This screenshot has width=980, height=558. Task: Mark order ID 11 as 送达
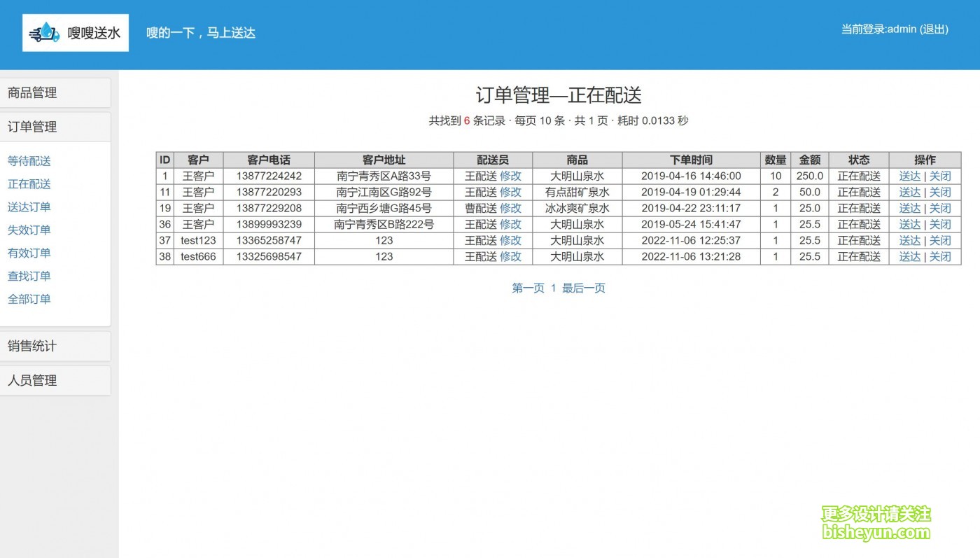pyautogui.click(x=909, y=192)
